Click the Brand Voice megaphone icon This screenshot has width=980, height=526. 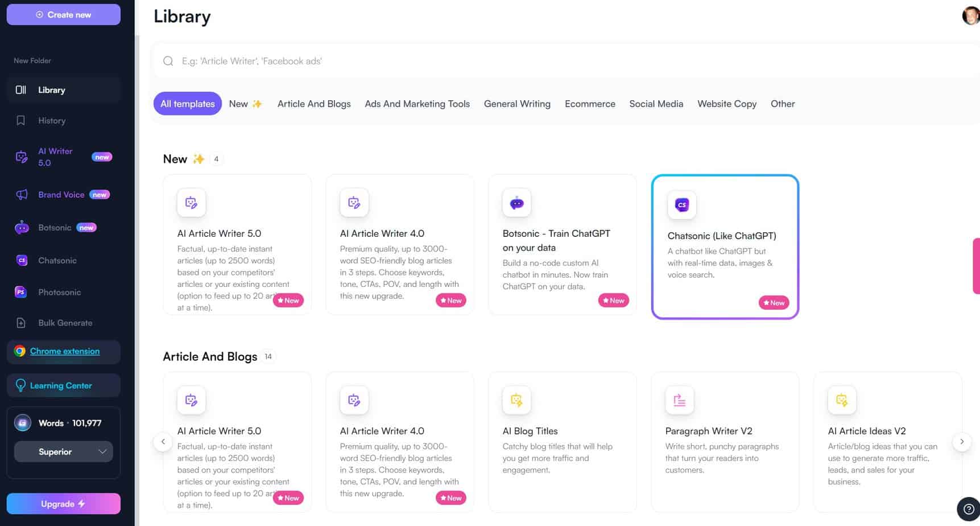pyautogui.click(x=22, y=195)
